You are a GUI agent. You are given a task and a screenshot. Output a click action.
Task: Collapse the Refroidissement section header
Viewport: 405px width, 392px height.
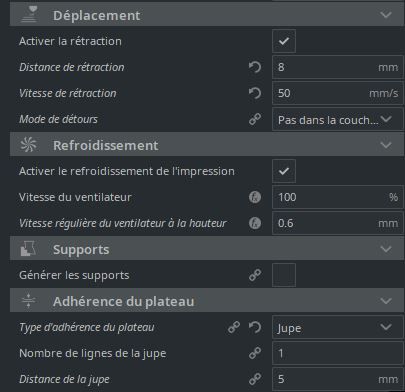(x=207, y=145)
